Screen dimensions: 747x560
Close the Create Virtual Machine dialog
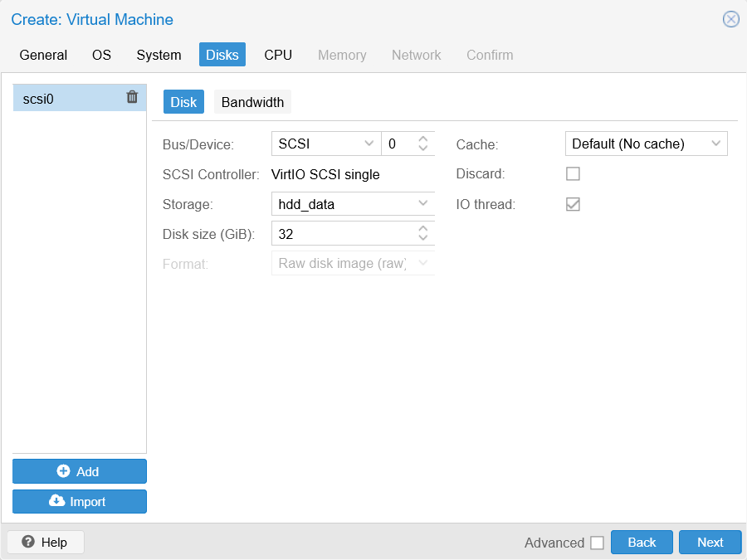(730, 19)
